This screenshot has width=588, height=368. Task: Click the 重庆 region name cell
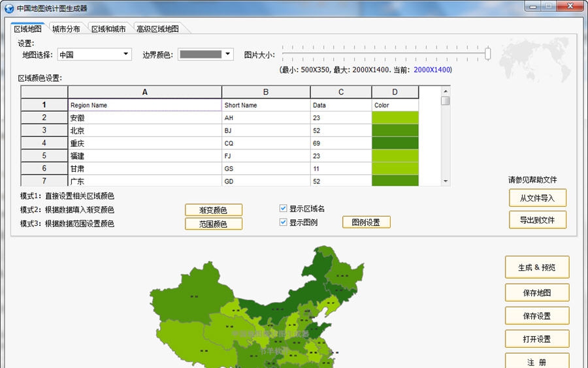coord(145,143)
